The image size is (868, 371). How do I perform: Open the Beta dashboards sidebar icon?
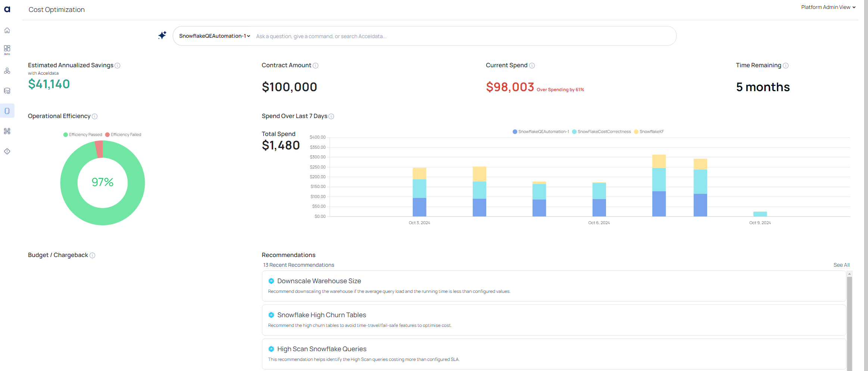[x=7, y=50]
